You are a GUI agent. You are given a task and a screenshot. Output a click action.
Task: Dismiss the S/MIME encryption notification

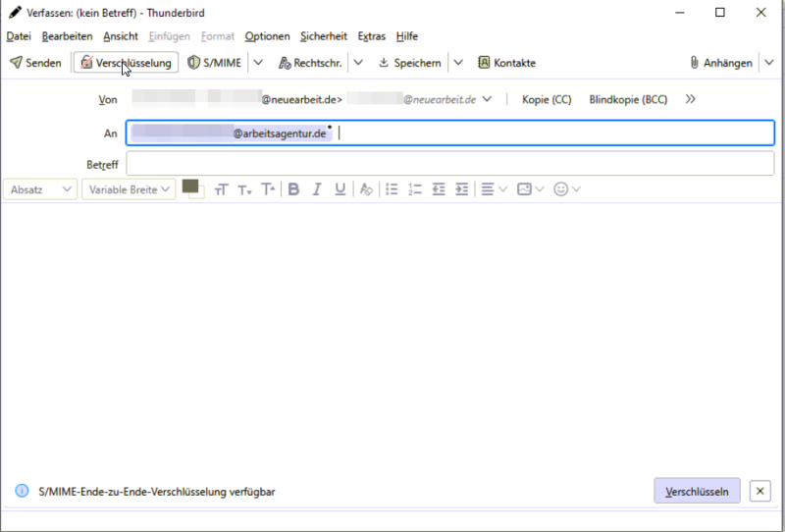click(x=759, y=492)
